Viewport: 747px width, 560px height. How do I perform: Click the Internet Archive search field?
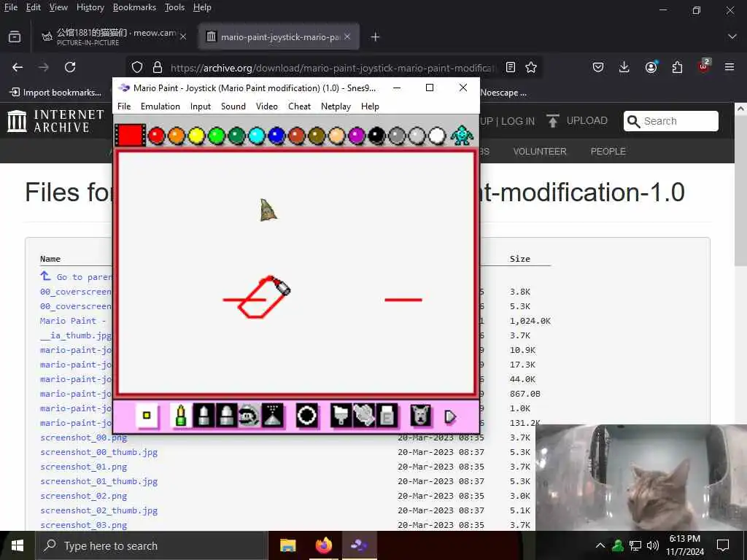pyautogui.click(x=671, y=121)
